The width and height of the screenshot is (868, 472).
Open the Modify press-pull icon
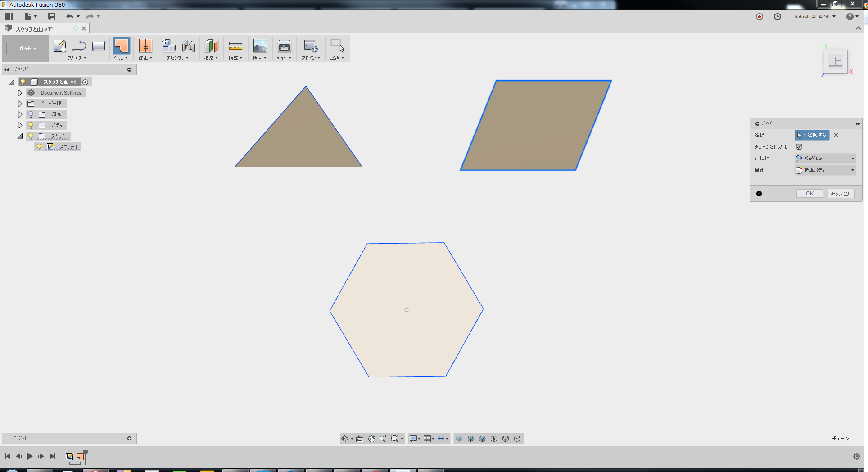click(145, 46)
